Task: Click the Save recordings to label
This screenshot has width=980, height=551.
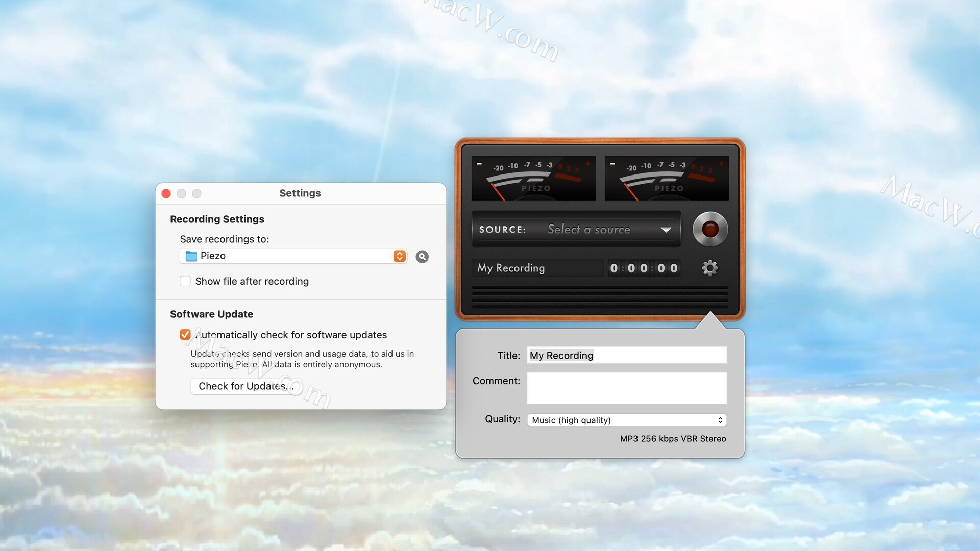Action: click(225, 239)
